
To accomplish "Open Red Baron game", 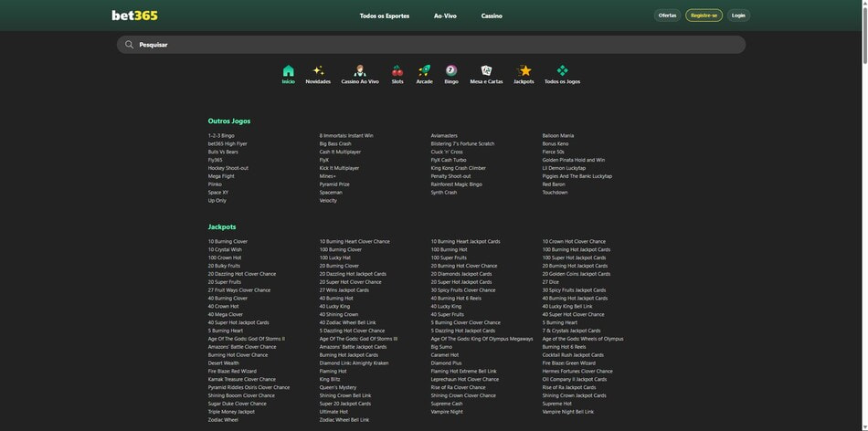I will click(554, 184).
